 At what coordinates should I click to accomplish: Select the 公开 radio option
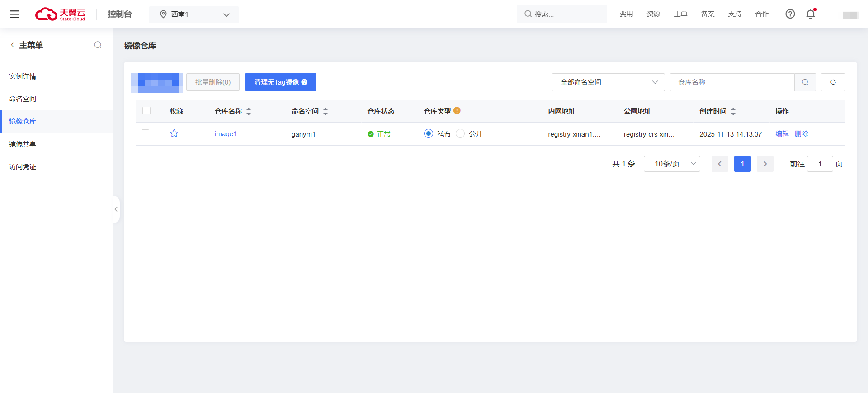click(460, 133)
